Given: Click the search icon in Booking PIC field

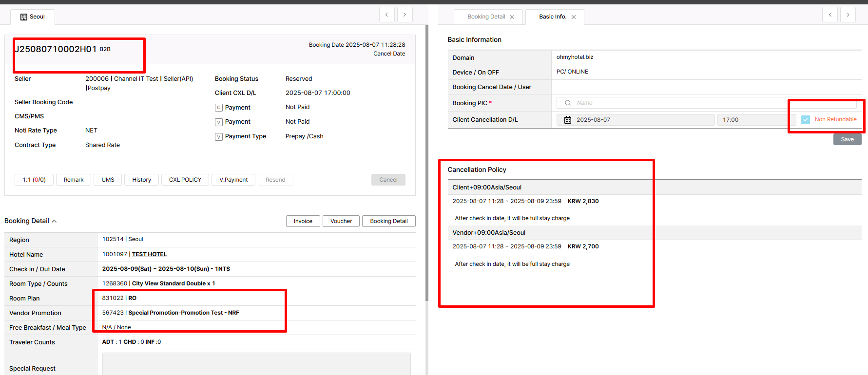Looking at the screenshot, I should coord(568,103).
